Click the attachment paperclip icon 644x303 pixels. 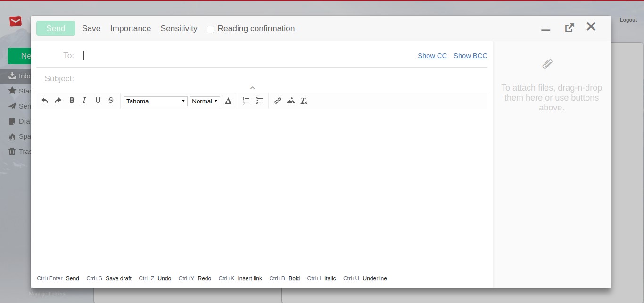[547, 64]
